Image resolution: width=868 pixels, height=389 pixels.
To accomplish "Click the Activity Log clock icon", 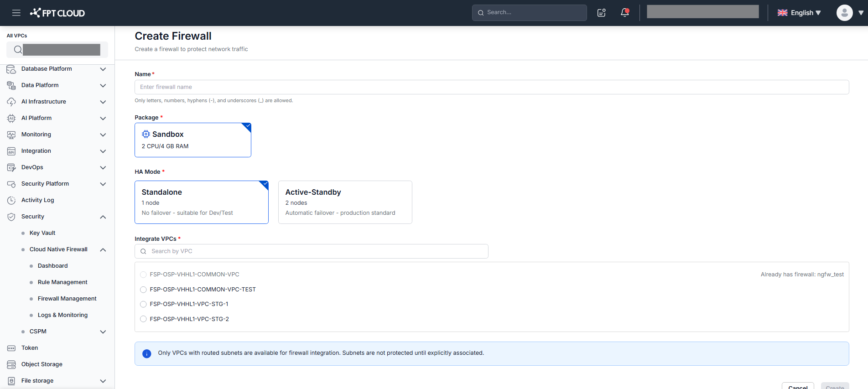I will pyautogui.click(x=11, y=200).
